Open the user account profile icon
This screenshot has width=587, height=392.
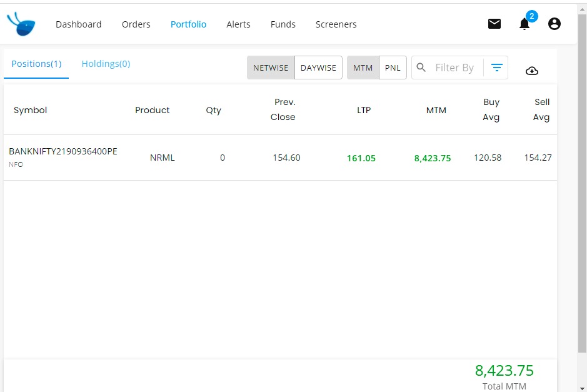pyautogui.click(x=554, y=24)
